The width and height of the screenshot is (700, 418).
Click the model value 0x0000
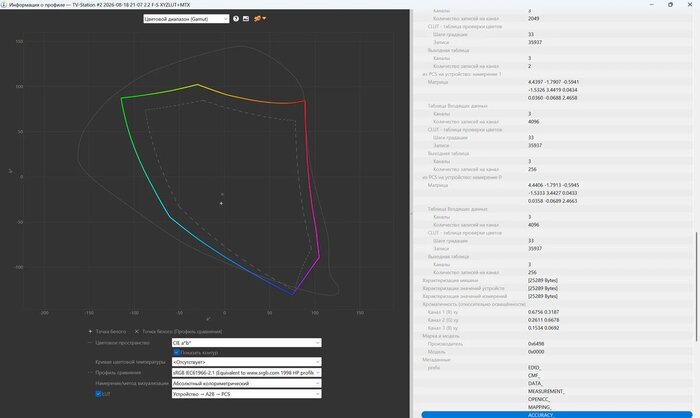pos(536,351)
